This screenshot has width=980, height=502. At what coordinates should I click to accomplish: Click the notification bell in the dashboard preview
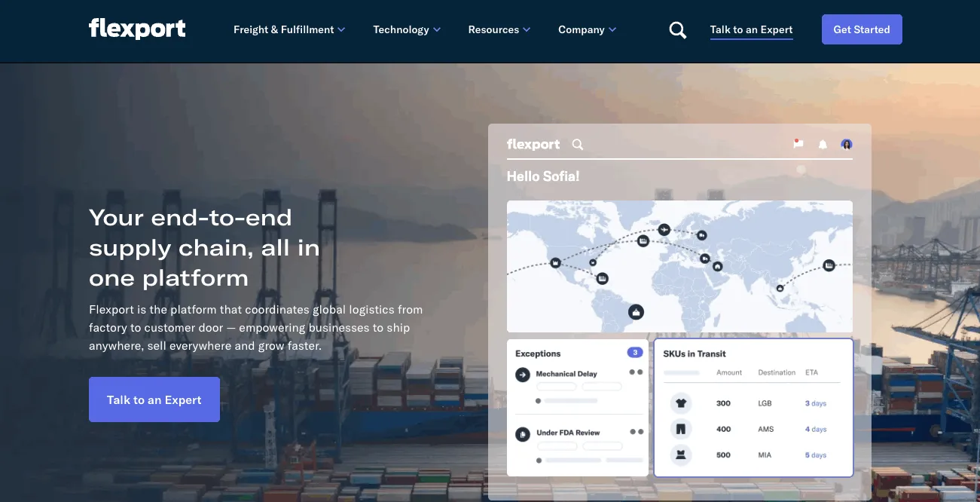click(x=823, y=145)
